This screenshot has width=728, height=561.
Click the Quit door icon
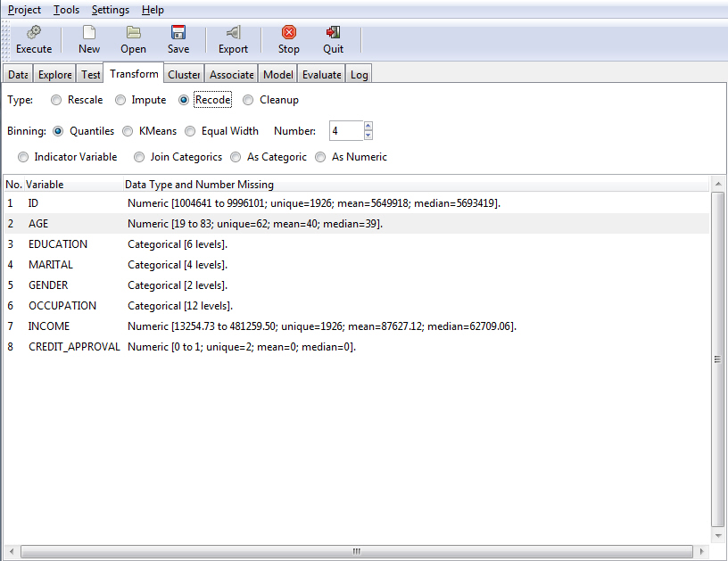[333, 32]
